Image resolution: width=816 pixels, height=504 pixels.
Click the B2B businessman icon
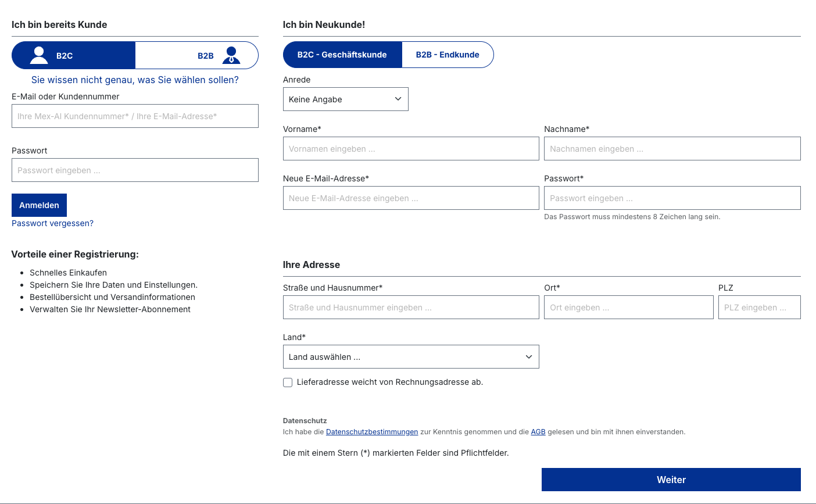click(x=231, y=55)
